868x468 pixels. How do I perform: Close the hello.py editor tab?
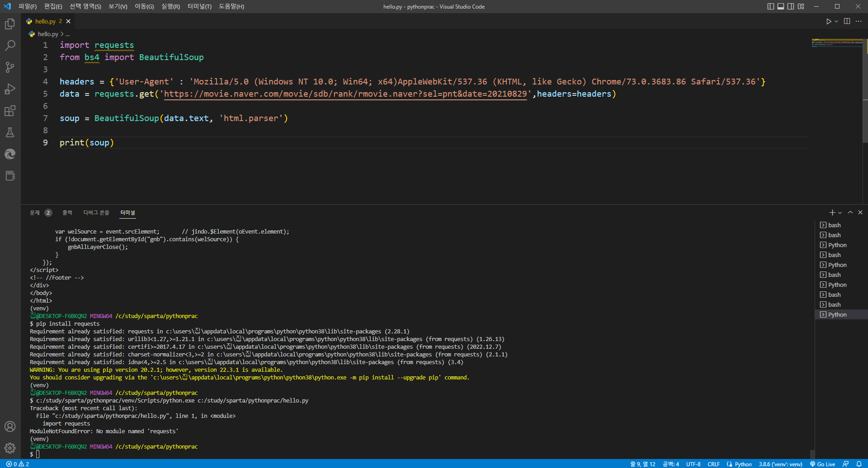[68, 21]
